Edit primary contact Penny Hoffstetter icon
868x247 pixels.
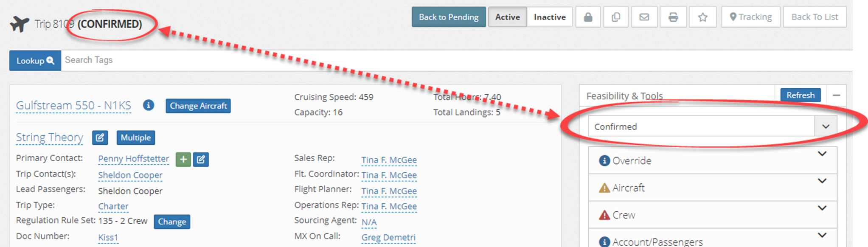click(x=201, y=160)
